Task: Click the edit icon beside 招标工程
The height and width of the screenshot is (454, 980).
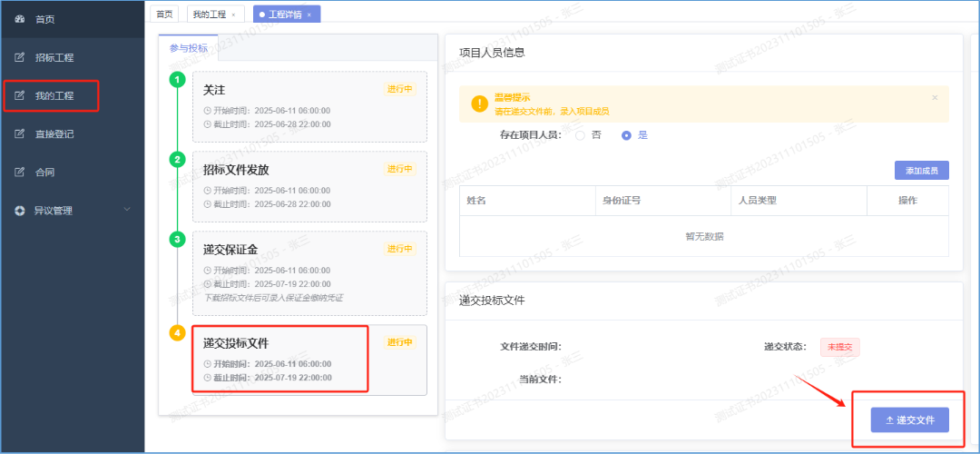Action: coord(19,57)
